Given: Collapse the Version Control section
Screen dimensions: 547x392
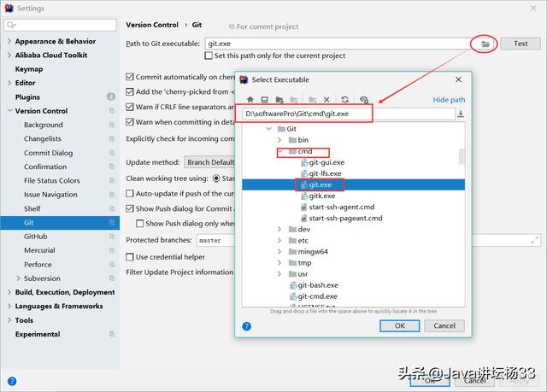Looking at the screenshot, I should tap(9, 110).
